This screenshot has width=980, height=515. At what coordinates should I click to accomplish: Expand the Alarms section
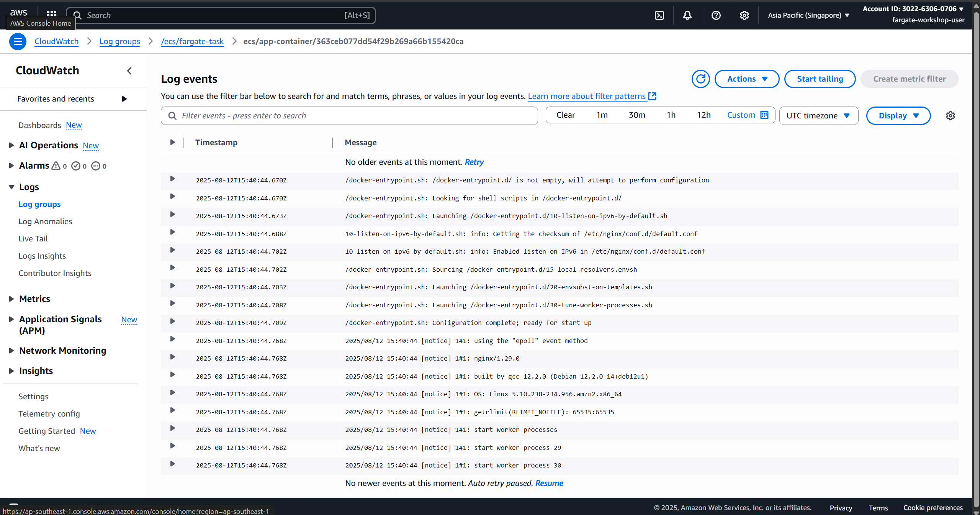[11, 166]
